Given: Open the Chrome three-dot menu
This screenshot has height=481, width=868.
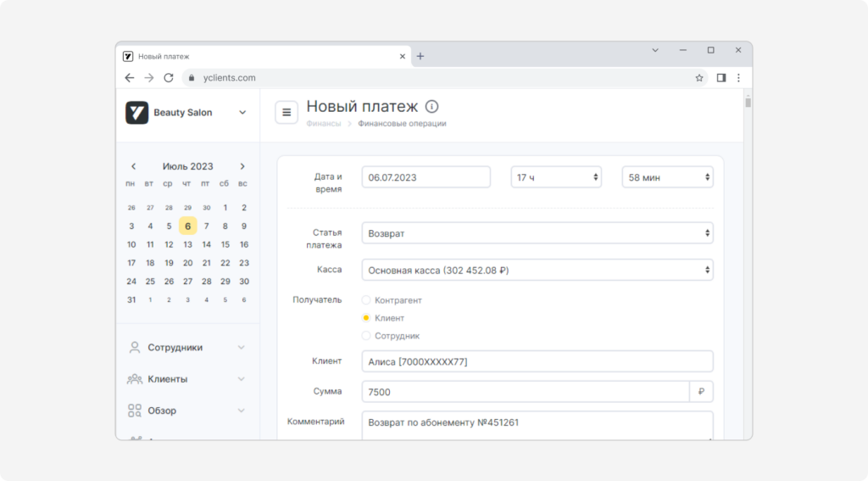Looking at the screenshot, I should 738,77.
